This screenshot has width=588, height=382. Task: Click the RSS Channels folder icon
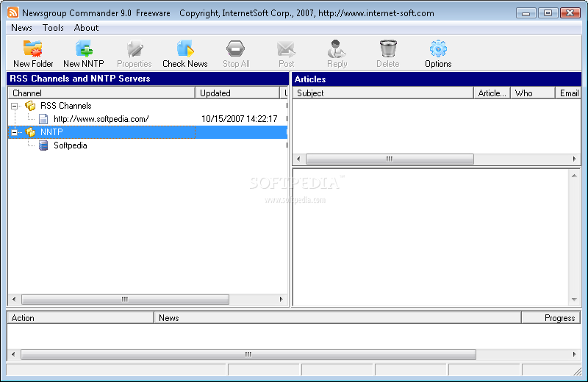click(x=30, y=106)
